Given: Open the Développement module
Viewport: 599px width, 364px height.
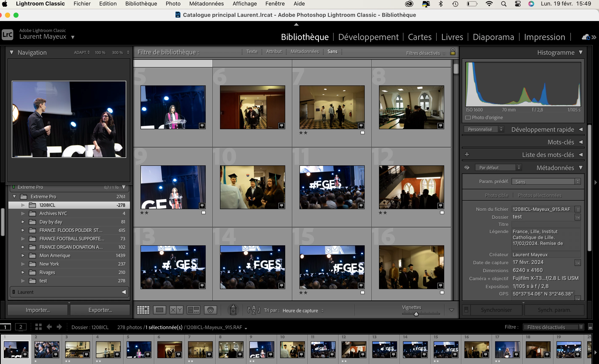Looking at the screenshot, I should 368,37.
